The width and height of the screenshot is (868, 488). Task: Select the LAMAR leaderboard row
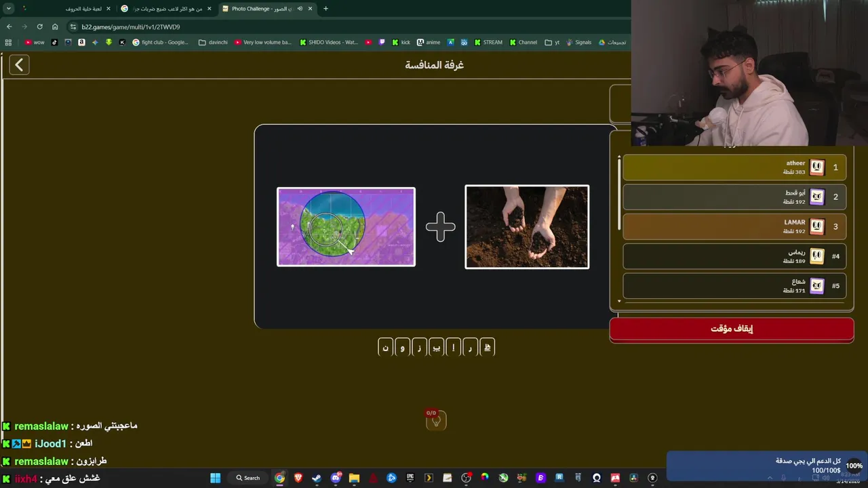click(x=734, y=226)
